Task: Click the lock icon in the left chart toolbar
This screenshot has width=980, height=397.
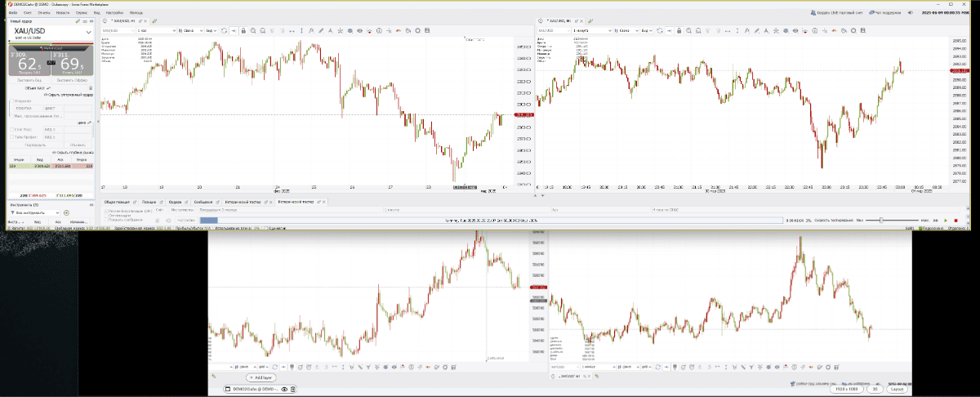Action: point(244,30)
